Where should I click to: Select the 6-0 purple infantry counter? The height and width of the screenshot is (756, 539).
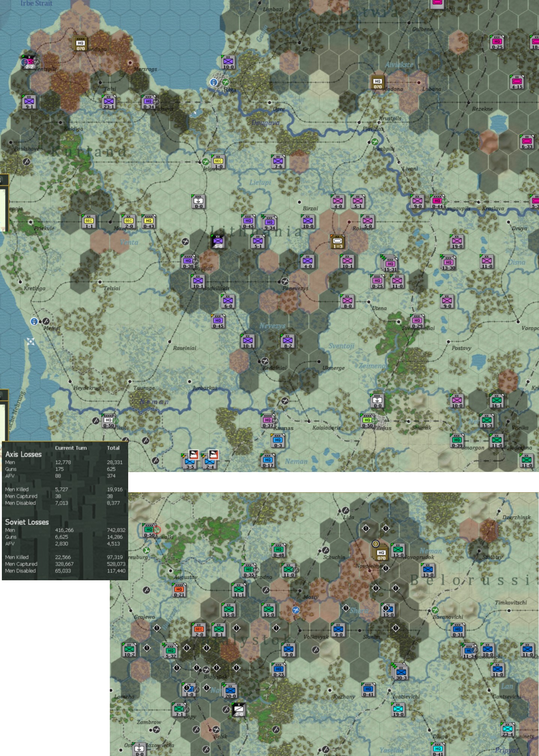[x=228, y=301]
